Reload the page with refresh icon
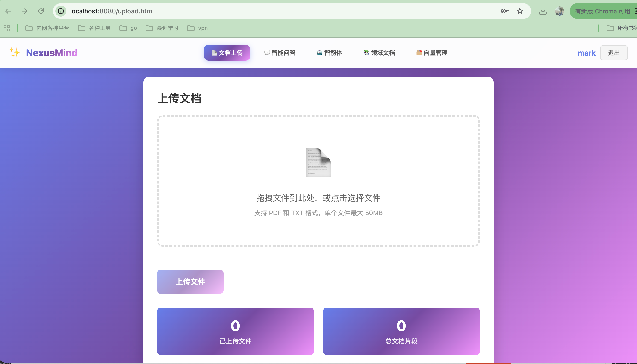637x364 pixels. (x=41, y=11)
